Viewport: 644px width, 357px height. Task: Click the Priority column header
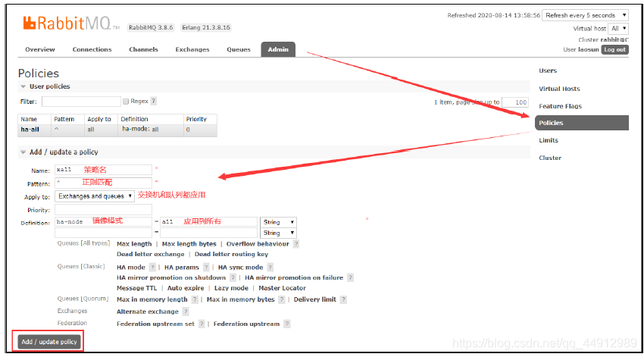coord(196,119)
